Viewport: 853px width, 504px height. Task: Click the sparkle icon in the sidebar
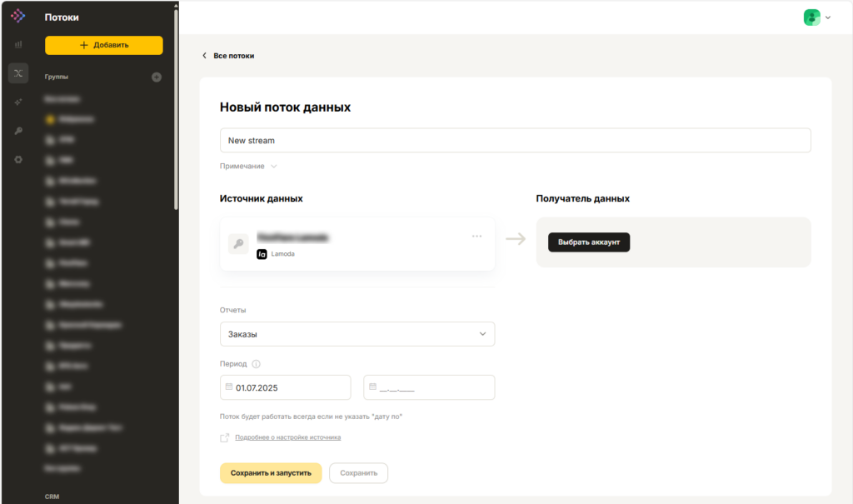point(18,102)
